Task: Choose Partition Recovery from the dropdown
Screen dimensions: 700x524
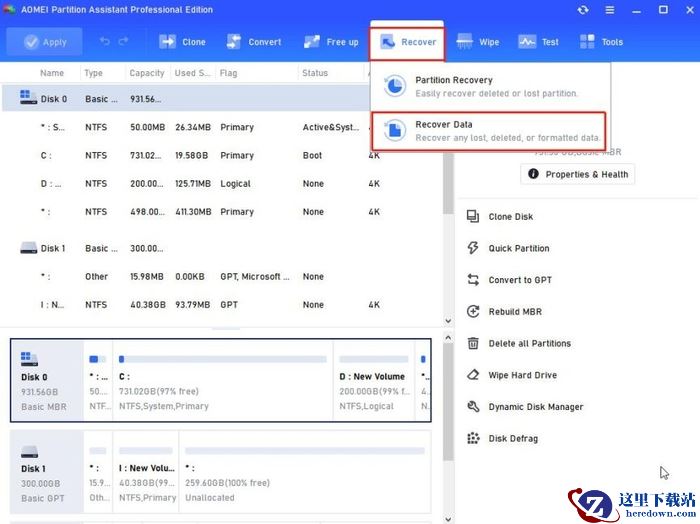Action: point(489,86)
